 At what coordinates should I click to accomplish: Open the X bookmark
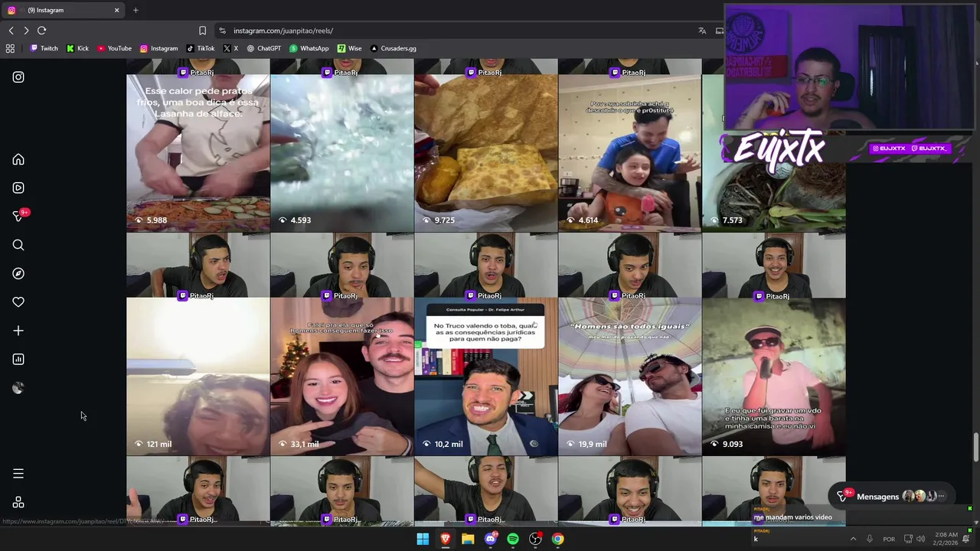pyautogui.click(x=230, y=48)
